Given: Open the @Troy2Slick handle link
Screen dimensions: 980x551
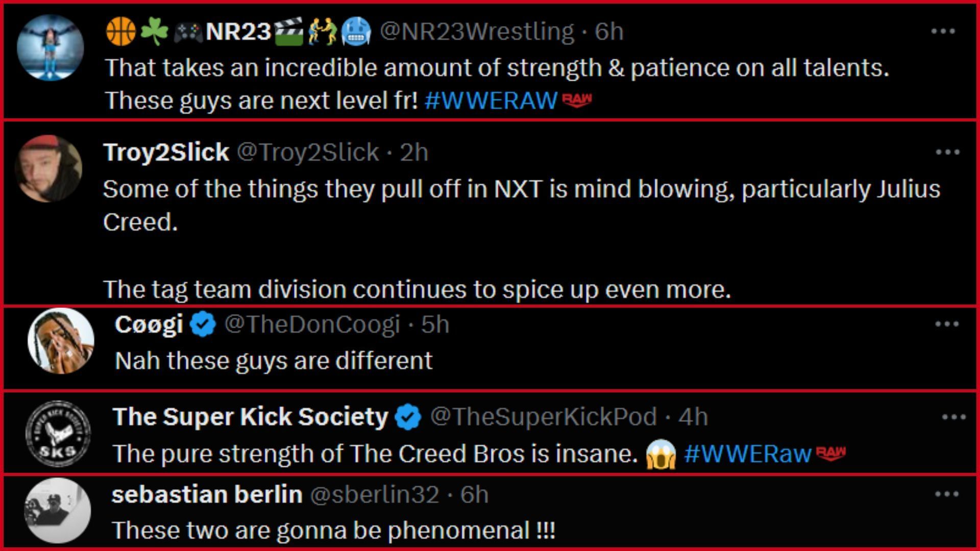Looking at the screenshot, I should tap(308, 152).
